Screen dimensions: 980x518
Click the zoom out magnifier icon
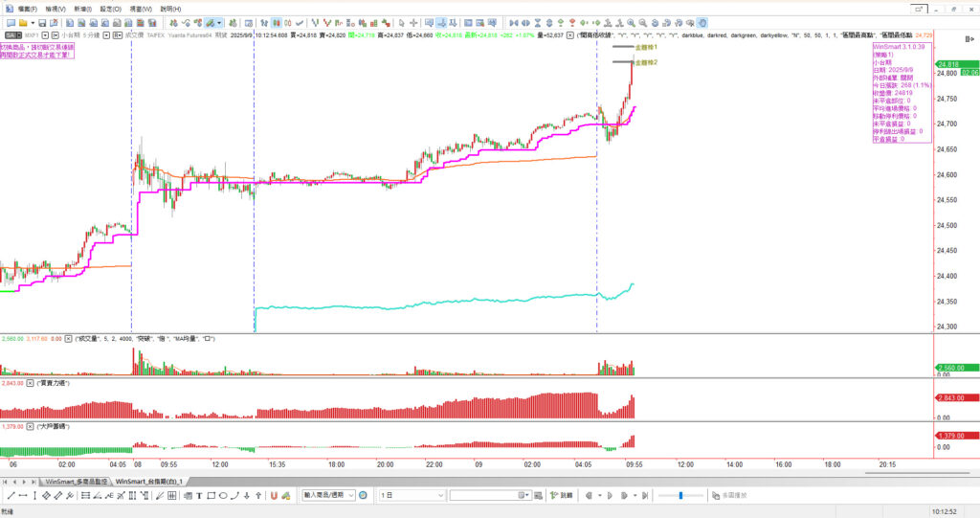point(644,22)
